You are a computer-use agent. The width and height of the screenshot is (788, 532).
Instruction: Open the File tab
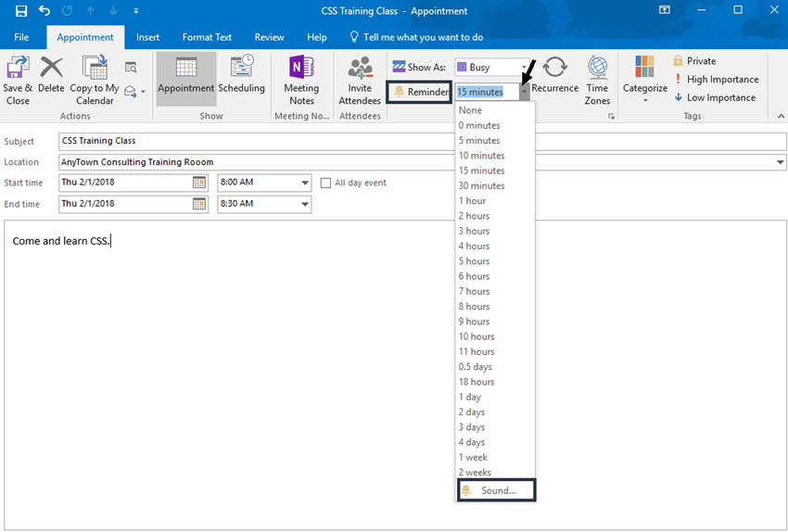click(21, 37)
